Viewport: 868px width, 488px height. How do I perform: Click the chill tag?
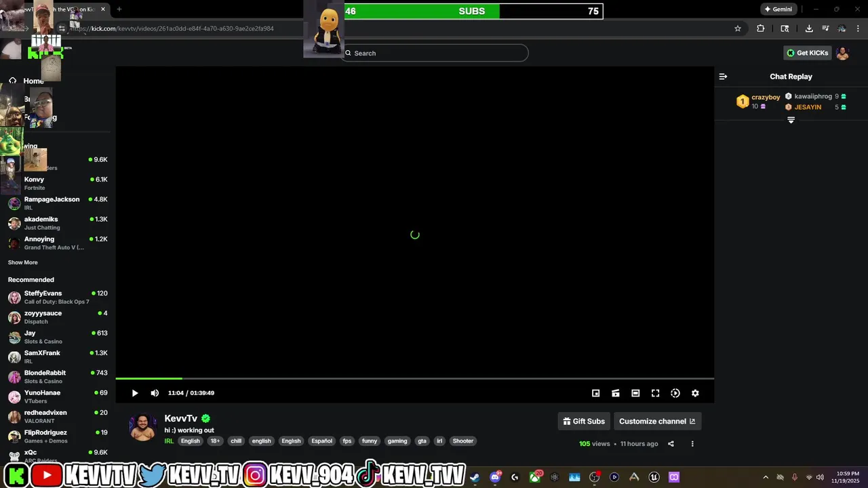coord(236,441)
